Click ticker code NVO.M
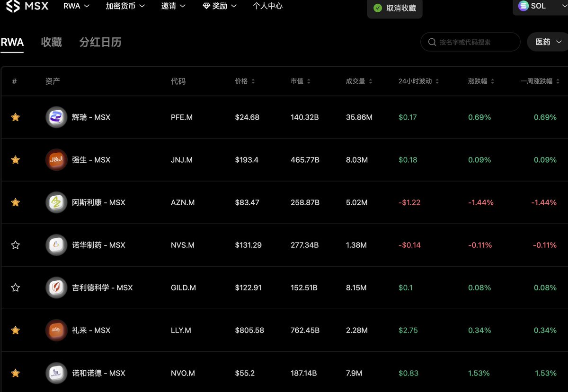 pyautogui.click(x=183, y=373)
